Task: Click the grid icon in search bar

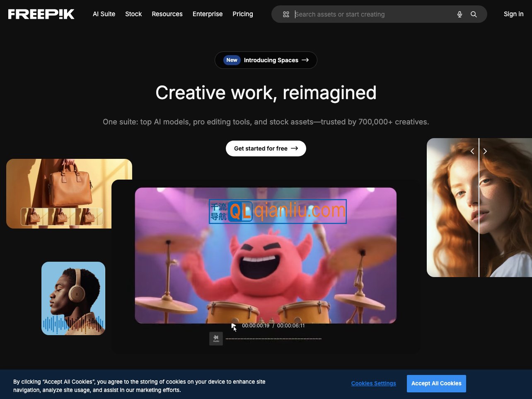Action: coord(286,15)
